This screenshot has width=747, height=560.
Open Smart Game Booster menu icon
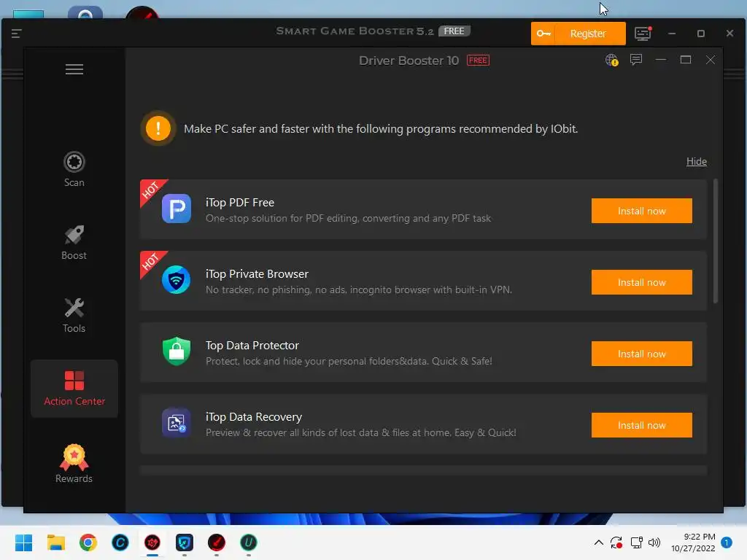(x=16, y=34)
